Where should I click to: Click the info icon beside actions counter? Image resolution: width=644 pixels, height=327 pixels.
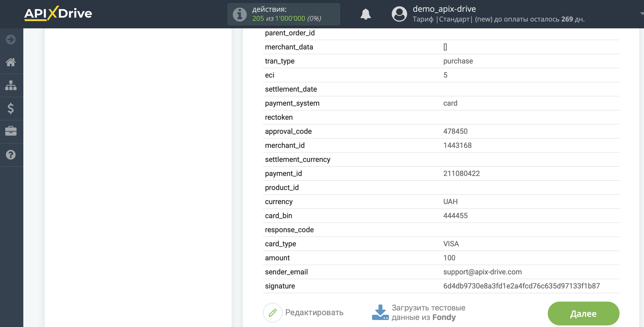click(240, 14)
